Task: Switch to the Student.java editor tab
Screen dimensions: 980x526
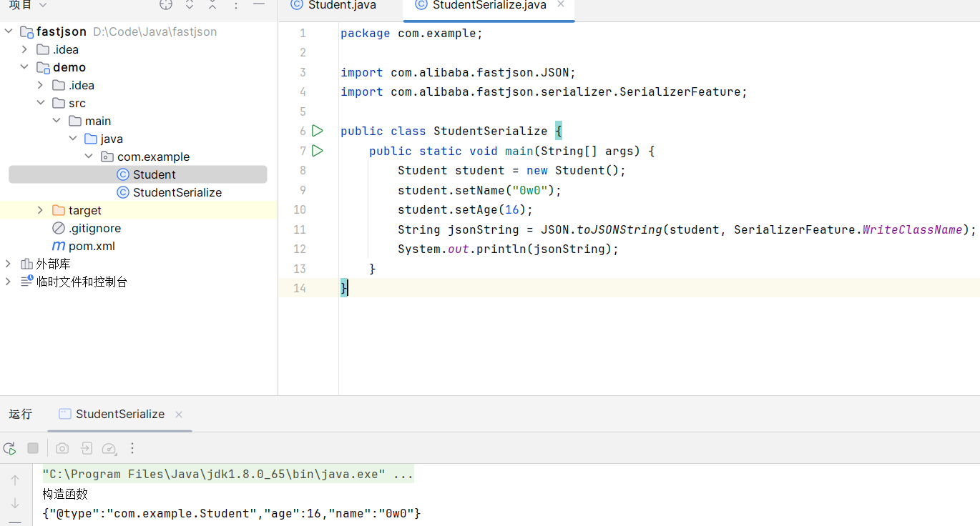Action: pyautogui.click(x=341, y=5)
